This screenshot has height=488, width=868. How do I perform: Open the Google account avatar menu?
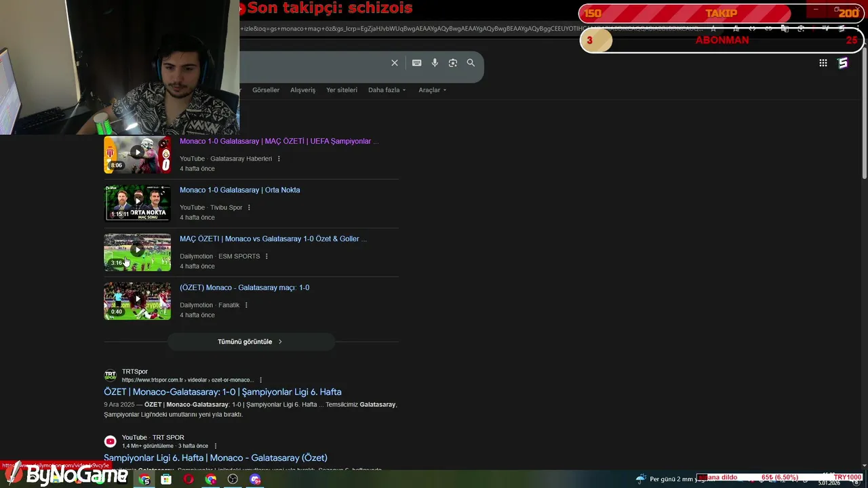tap(843, 63)
